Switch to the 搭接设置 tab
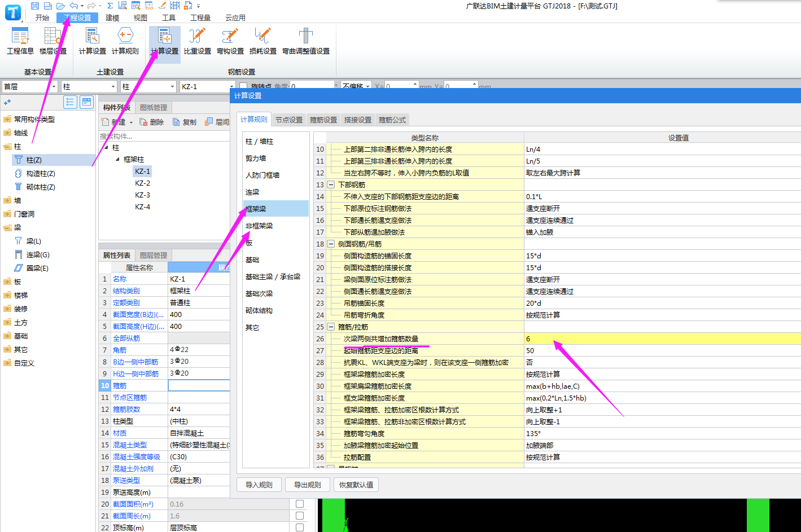 (358, 120)
